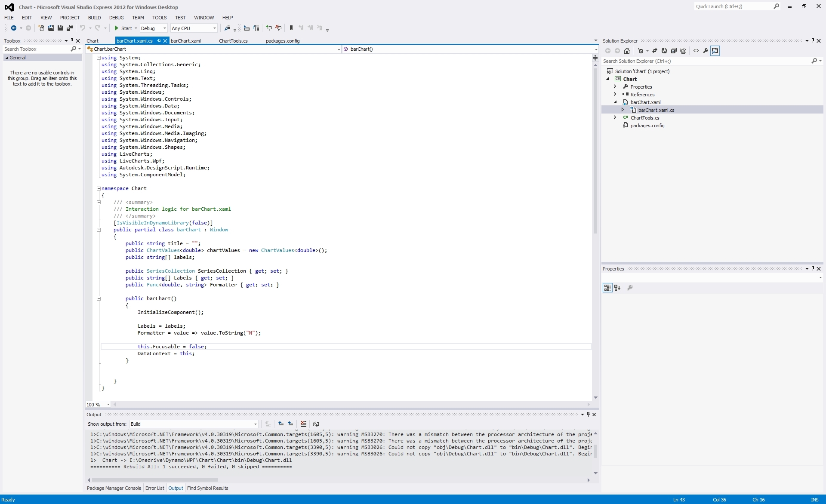Click View Code icon in Solution Explorer
826x504 pixels.
(x=696, y=51)
